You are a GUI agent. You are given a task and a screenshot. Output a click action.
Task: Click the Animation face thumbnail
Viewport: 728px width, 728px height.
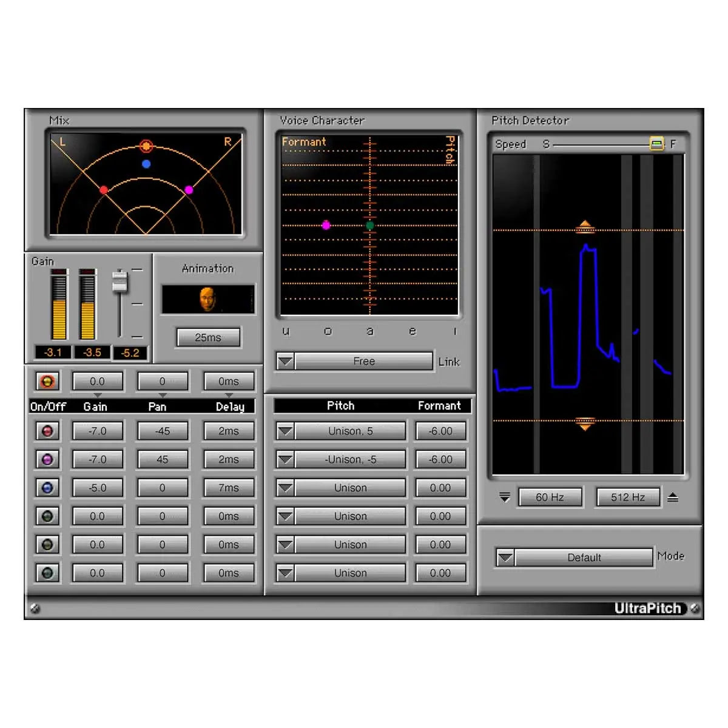tap(208, 298)
